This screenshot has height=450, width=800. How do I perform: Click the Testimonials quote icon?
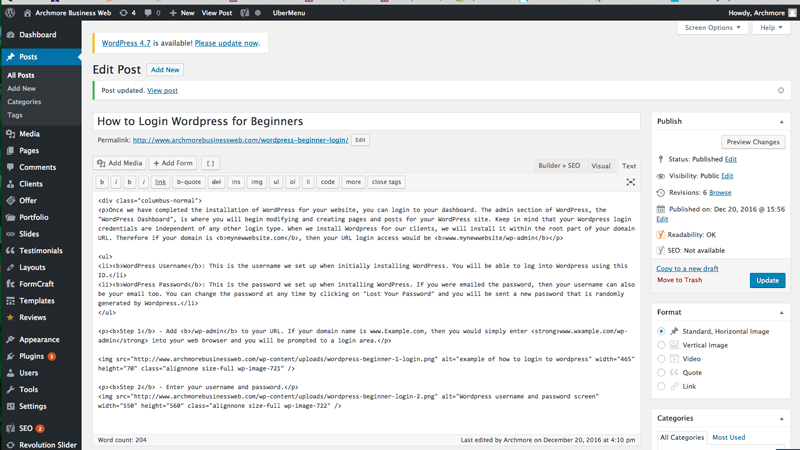(x=10, y=251)
